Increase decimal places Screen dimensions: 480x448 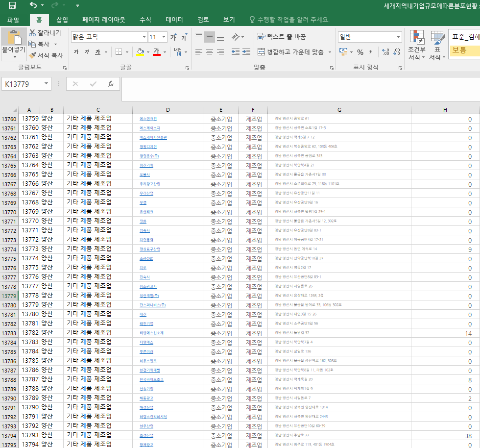tap(386, 52)
